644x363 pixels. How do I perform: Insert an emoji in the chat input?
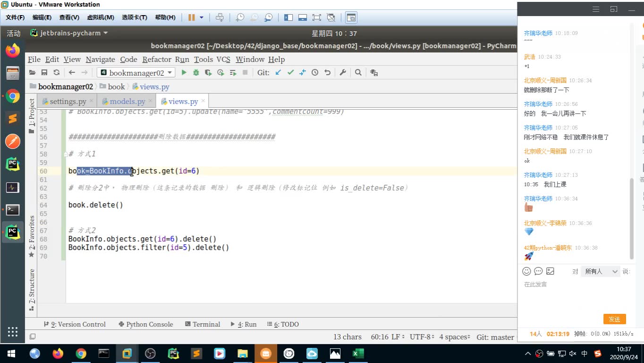[526, 271]
